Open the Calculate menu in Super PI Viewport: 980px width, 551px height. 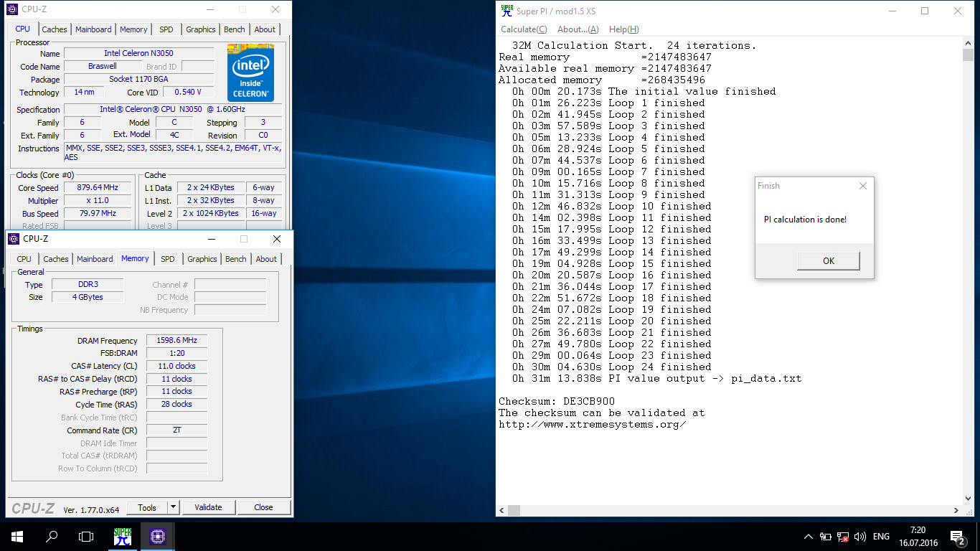pos(524,29)
